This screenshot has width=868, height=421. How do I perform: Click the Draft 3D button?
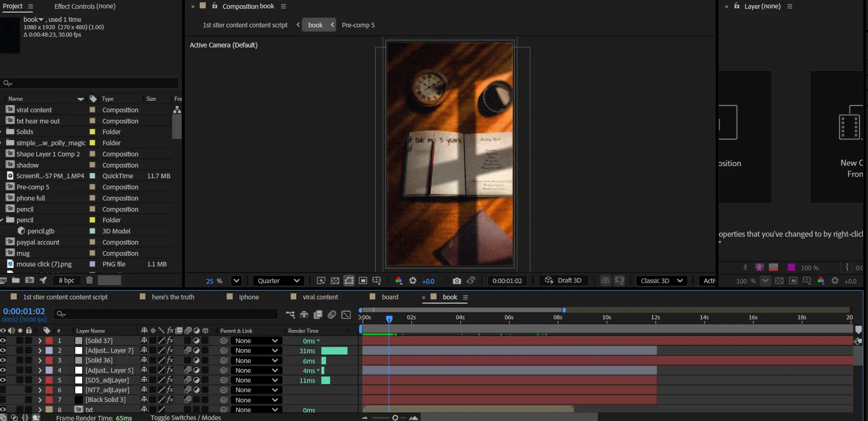(x=563, y=280)
